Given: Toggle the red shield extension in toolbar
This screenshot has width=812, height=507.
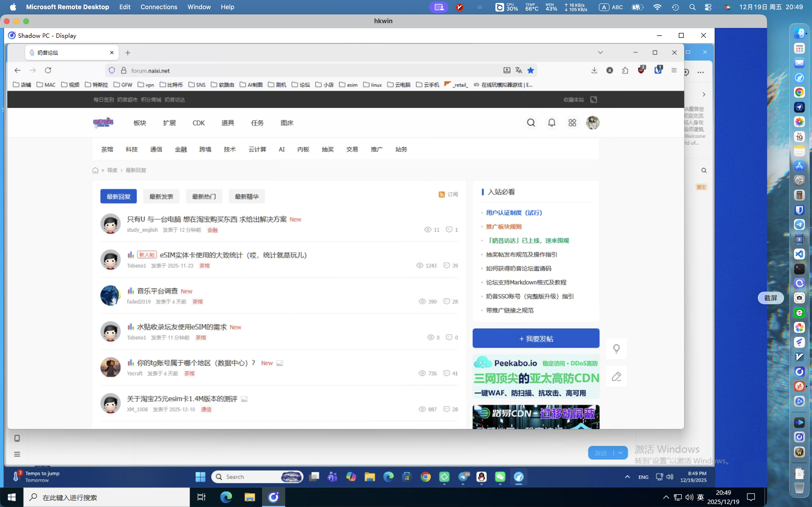Looking at the screenshot, I should click(x=642, y=70).
